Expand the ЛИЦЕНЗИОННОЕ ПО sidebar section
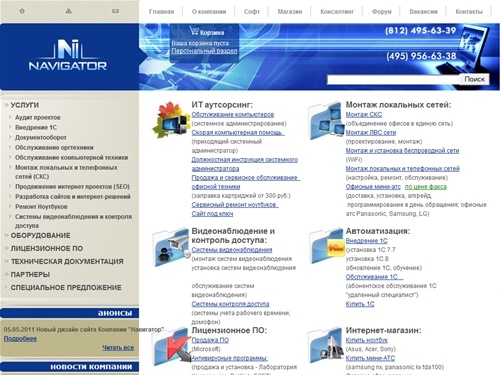Screen dimensions: 500x375 47,248
